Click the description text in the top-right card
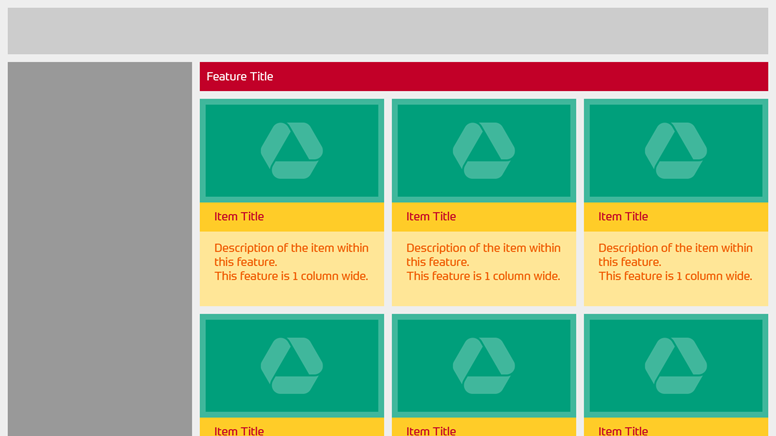776x436 pixels. 675,262
